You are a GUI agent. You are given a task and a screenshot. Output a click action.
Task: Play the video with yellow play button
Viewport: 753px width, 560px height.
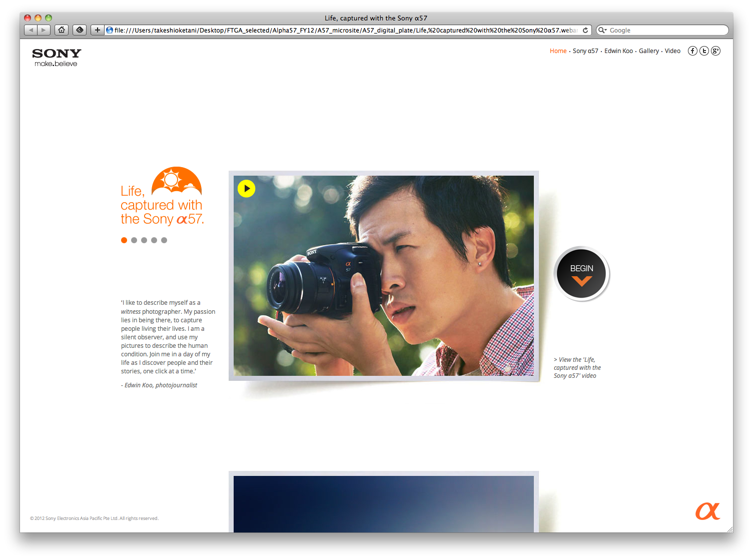click(246, 189)
